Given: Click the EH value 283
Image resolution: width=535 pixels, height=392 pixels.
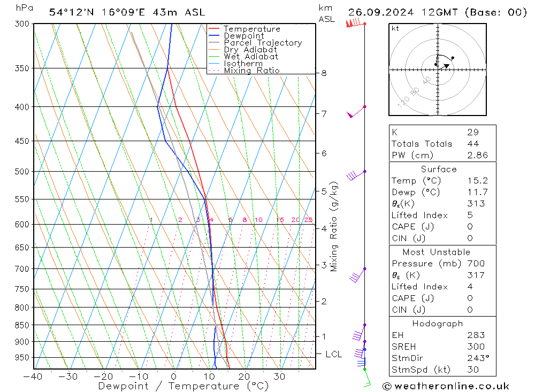Looking at the screenshot, I should click(476, 335).
